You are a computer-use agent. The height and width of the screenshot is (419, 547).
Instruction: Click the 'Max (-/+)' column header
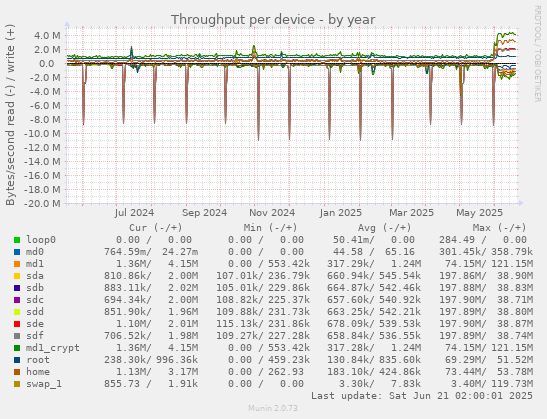[x=499, y=228]
